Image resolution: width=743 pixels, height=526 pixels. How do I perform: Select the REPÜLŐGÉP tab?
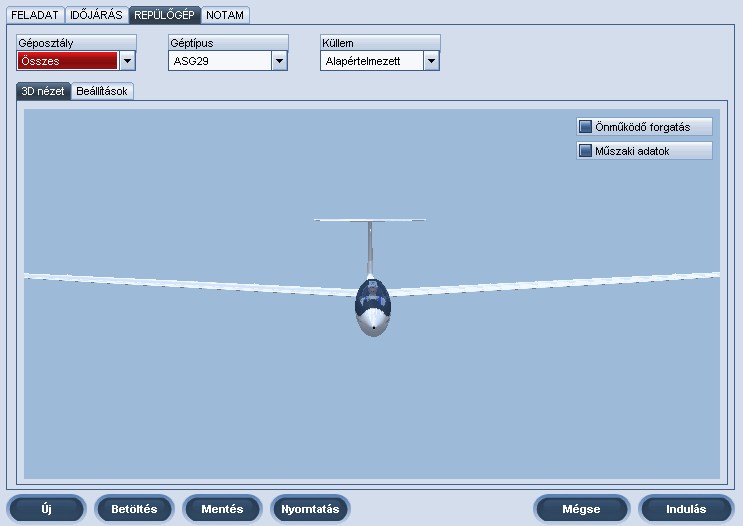click(x=165, y=16)
